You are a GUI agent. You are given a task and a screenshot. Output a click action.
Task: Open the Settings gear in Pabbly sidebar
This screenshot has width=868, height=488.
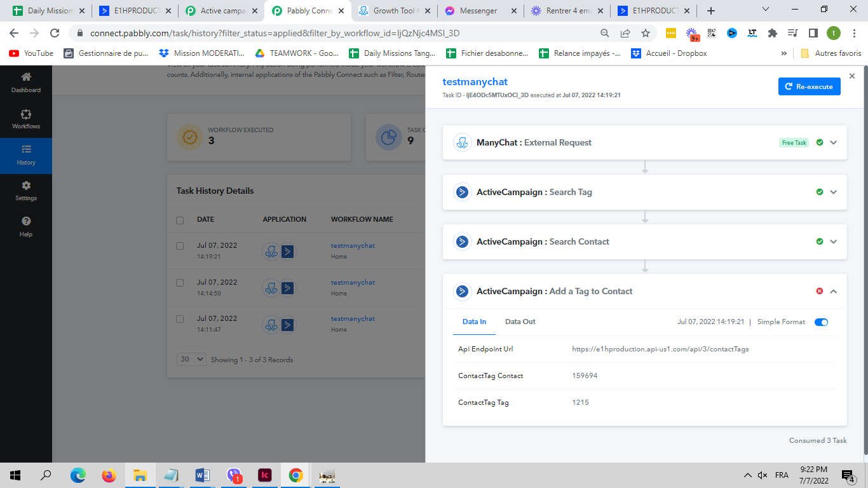point(26,191)
